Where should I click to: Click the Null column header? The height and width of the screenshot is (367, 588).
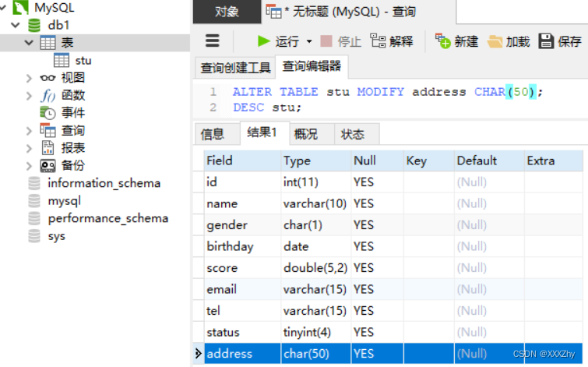[x=377, y=161]
